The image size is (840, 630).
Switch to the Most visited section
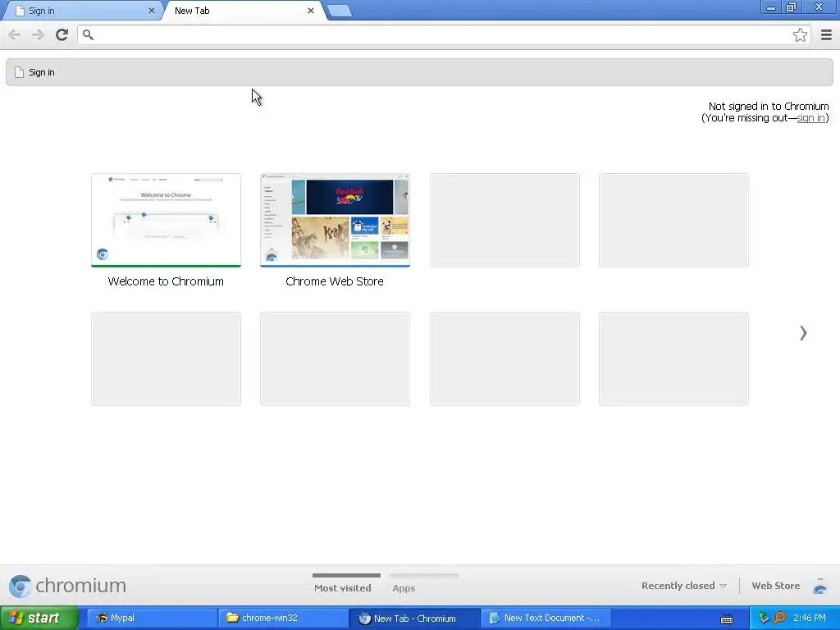[x=343, y=587]
